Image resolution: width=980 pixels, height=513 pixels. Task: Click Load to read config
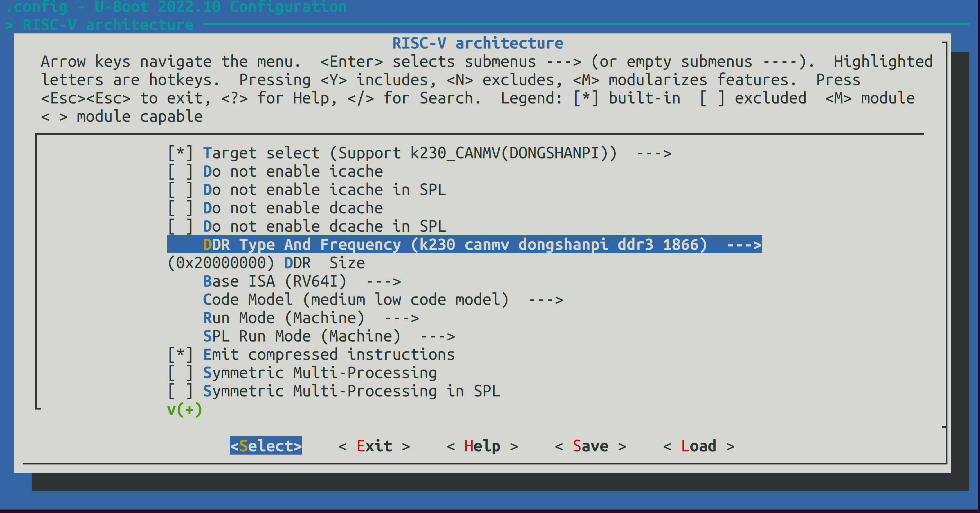698,446
